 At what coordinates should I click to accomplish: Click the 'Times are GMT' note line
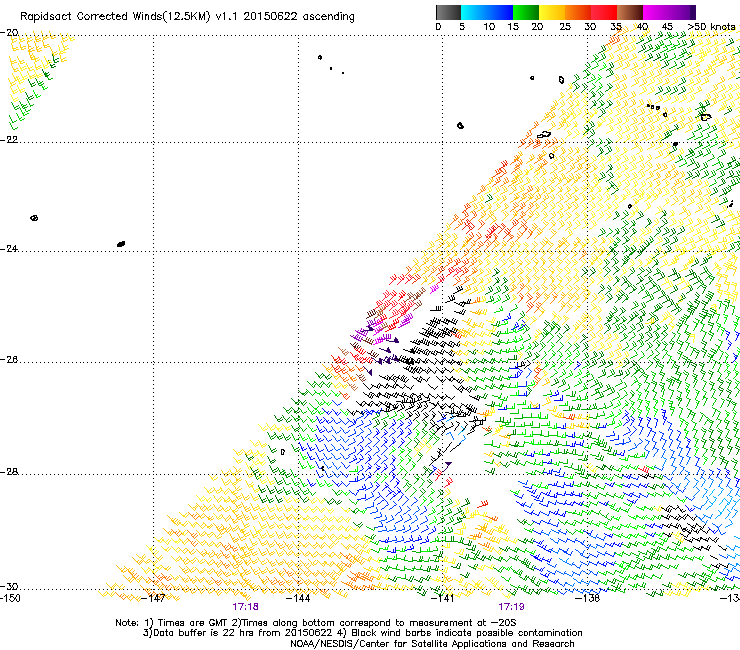click(316, 623)
